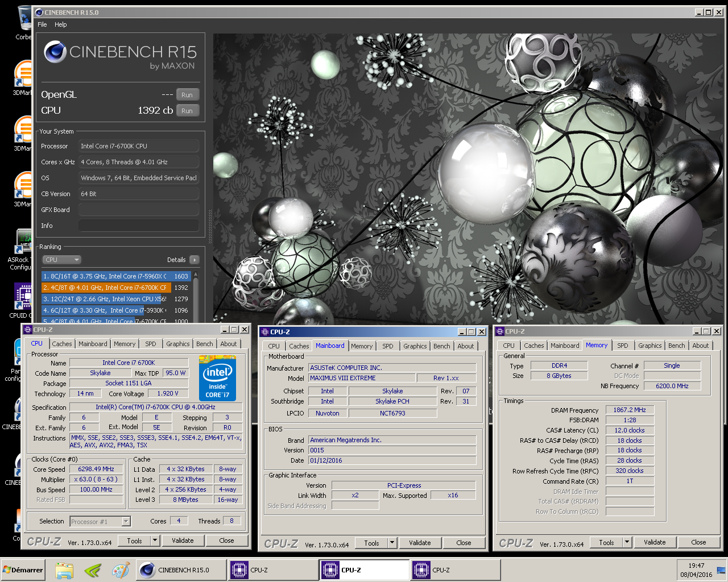
Task: Click Démarrer start button
Action: coord(23,570)
